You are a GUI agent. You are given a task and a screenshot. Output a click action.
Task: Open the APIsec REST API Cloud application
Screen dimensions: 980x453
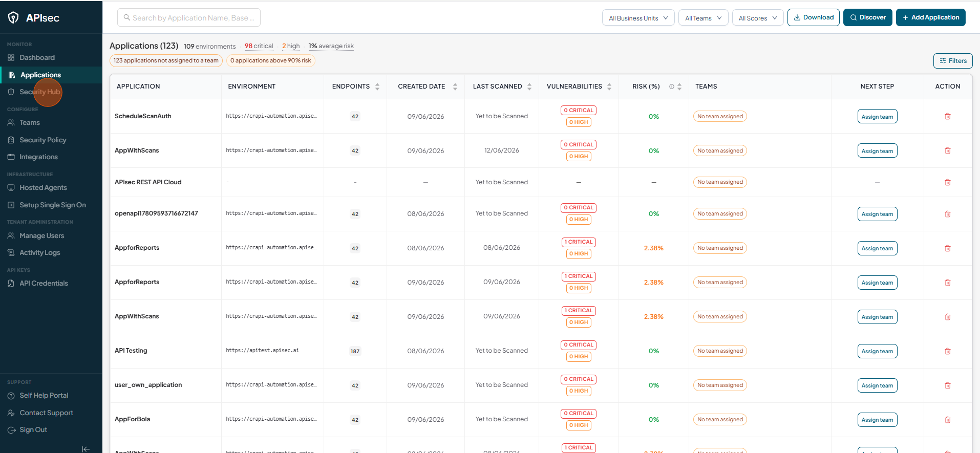pyautogui.click(x=148, y=182)
